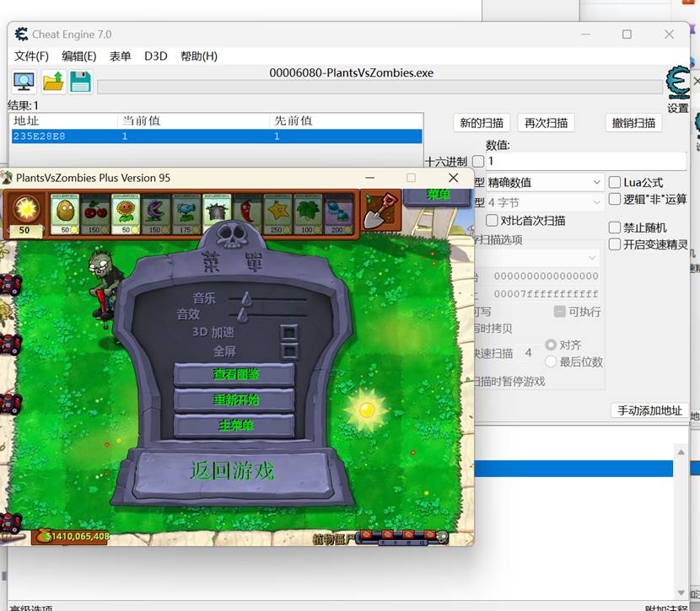The image size is (700, 611).
Task: Click the address list scrollbar up arrow
Action: [681, 453]
